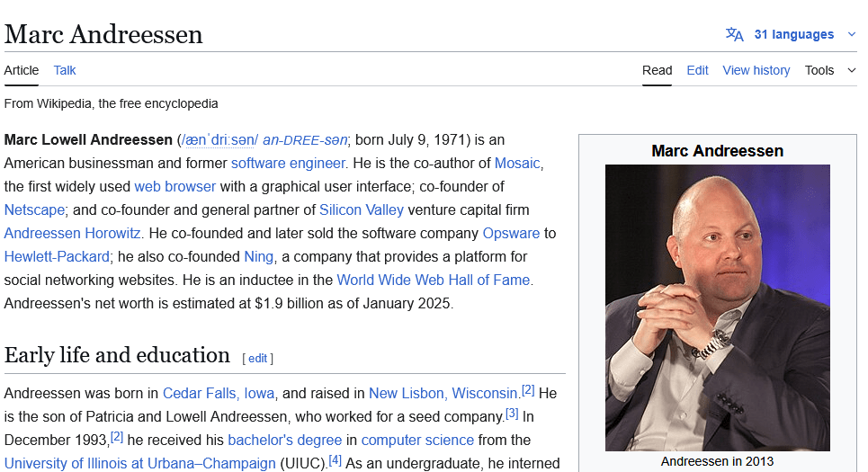This screenshot has width=868, height=472.
Task: Click citation [2] after Wisconsin
Action: click(528, 390)
